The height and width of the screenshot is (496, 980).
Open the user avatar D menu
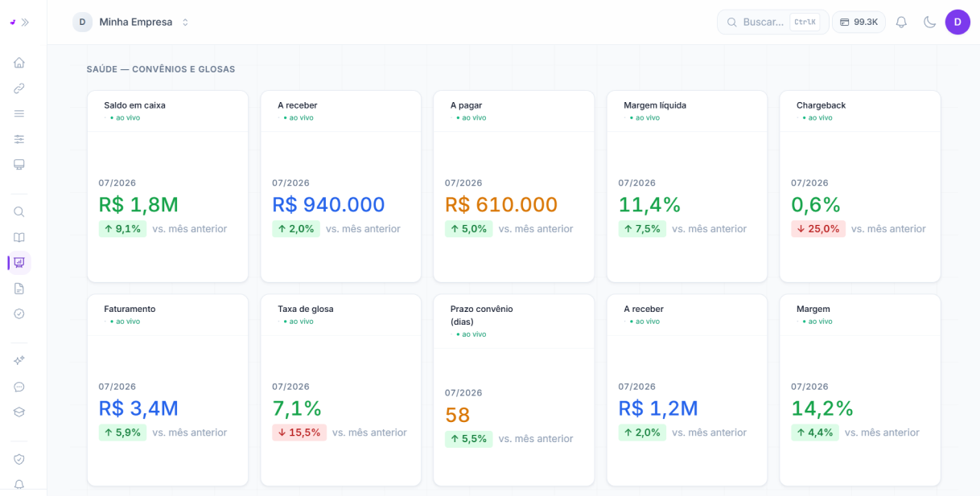pyautogui.click(x=957, y=23)
